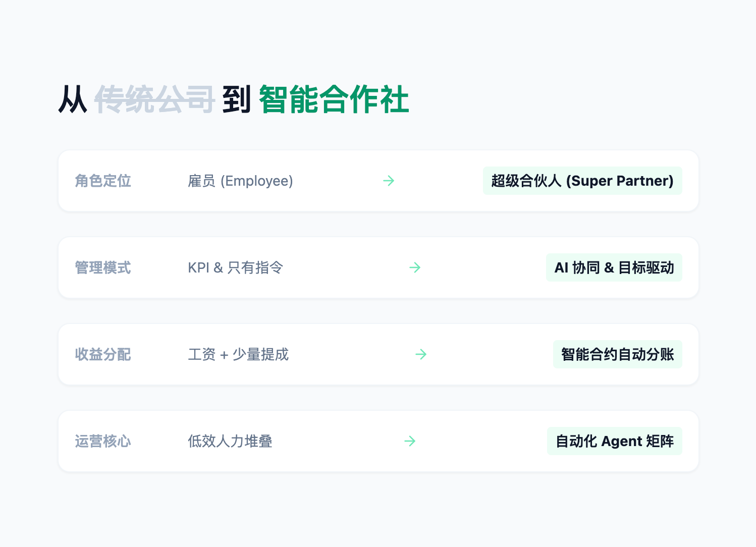Click the 收益分配 row label
The width and height of the screenshot is (756, 547).
click(103, 354)
